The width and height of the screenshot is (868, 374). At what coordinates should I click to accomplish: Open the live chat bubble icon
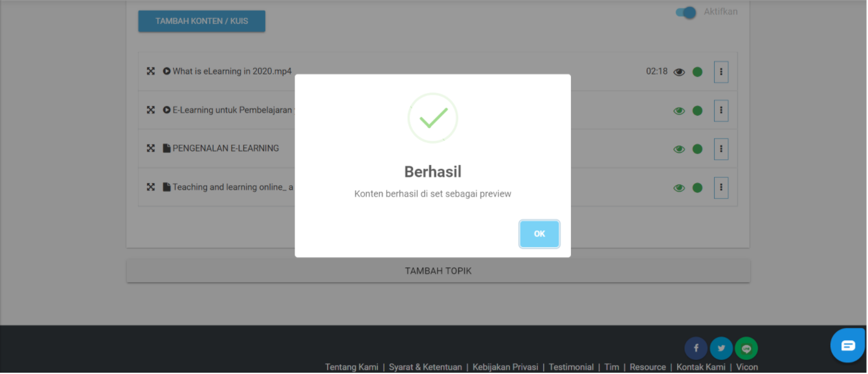(x=848, y=346)
